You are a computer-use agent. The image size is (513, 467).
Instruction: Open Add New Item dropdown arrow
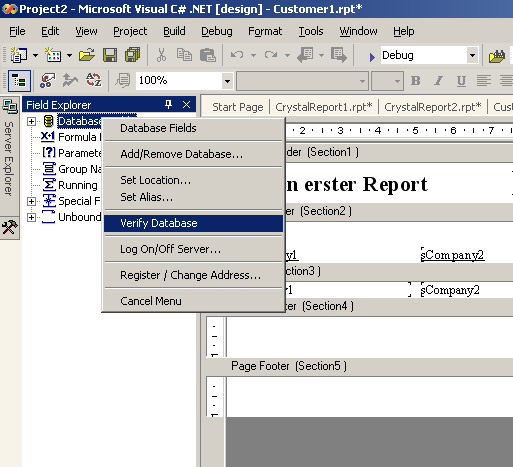pos(69,55)
